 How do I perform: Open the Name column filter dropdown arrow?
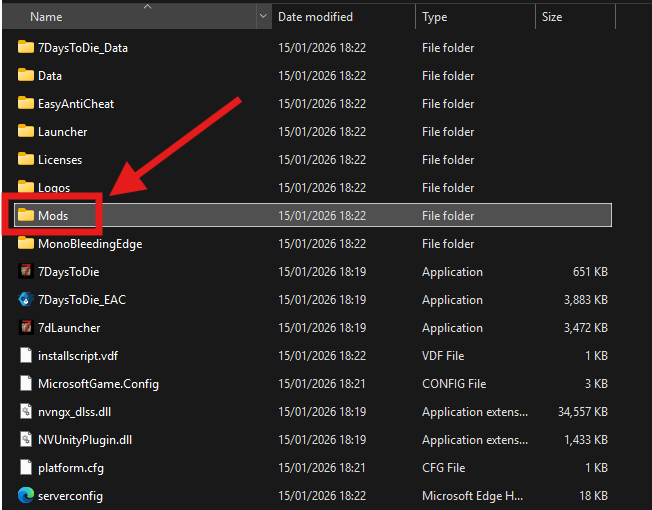point(263,16)
